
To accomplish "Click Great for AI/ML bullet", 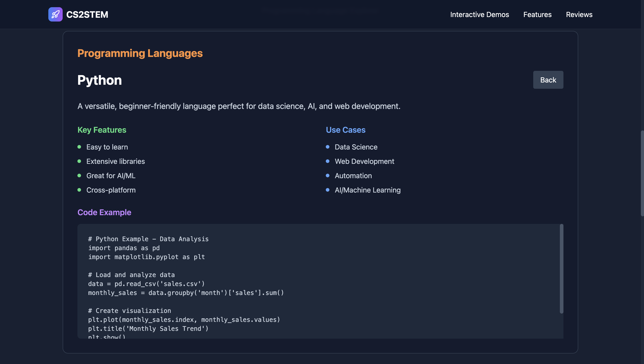I will pyautogui.click(x=111, y=176).
